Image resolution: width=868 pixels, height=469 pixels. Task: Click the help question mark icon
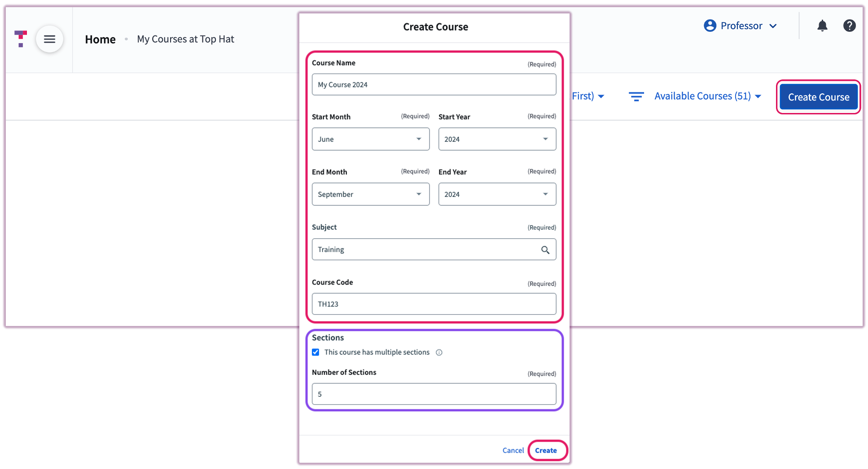850,26
